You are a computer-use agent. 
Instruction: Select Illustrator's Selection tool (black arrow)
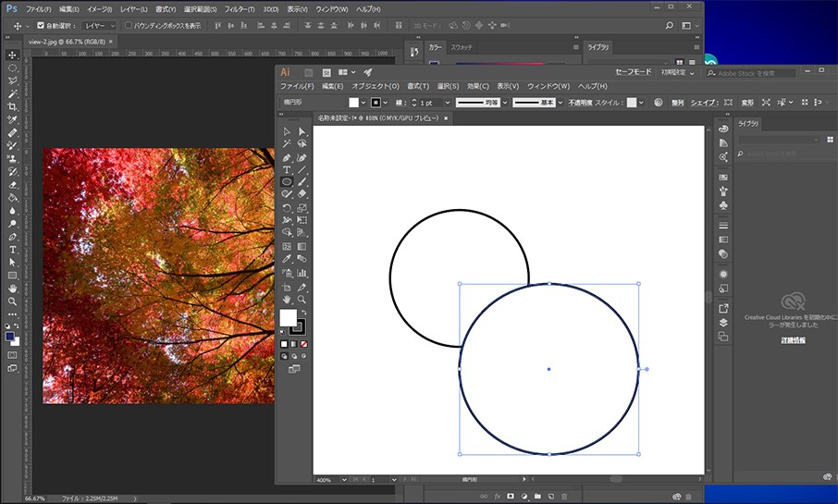tap(287, 131)
